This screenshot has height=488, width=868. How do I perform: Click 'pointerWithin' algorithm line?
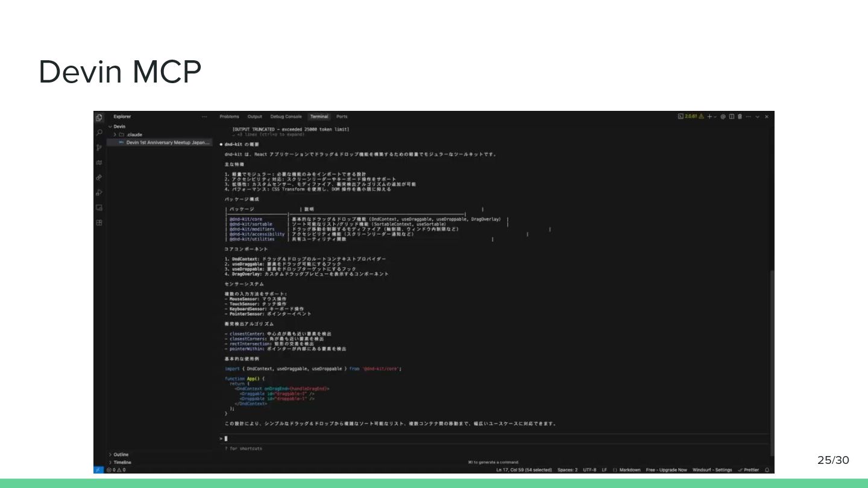tap(286, 349)
